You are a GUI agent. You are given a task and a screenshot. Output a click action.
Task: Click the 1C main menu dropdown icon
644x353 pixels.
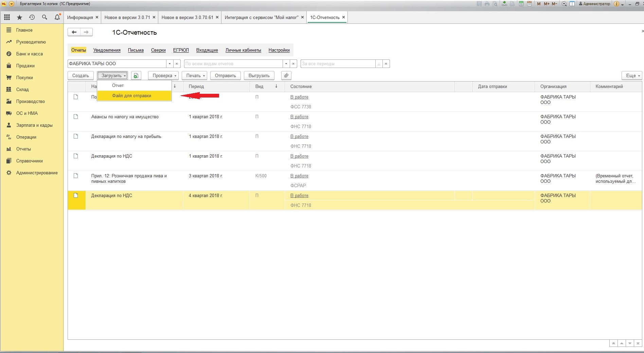(12, 4)
